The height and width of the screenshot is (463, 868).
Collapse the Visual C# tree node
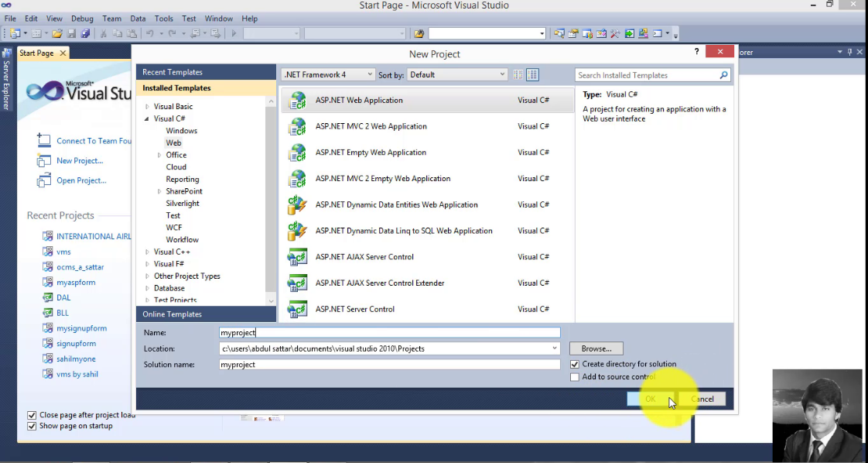(x=147, y=118)
